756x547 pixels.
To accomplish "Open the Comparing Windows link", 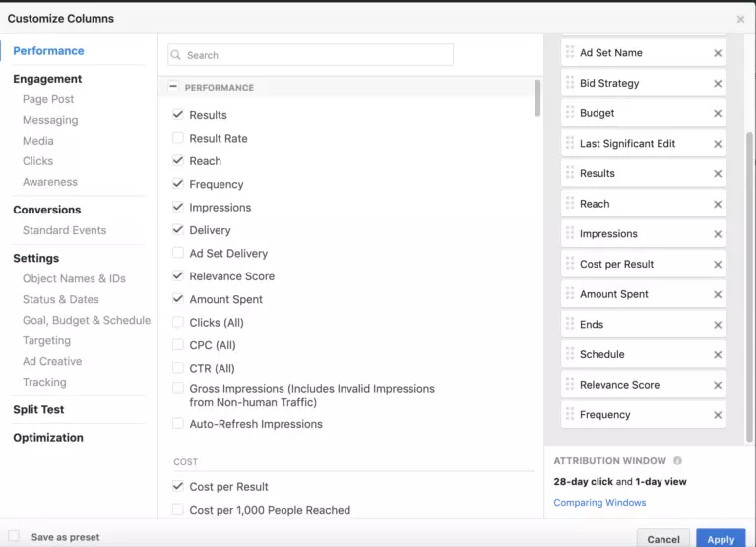I will coord(599,503).
